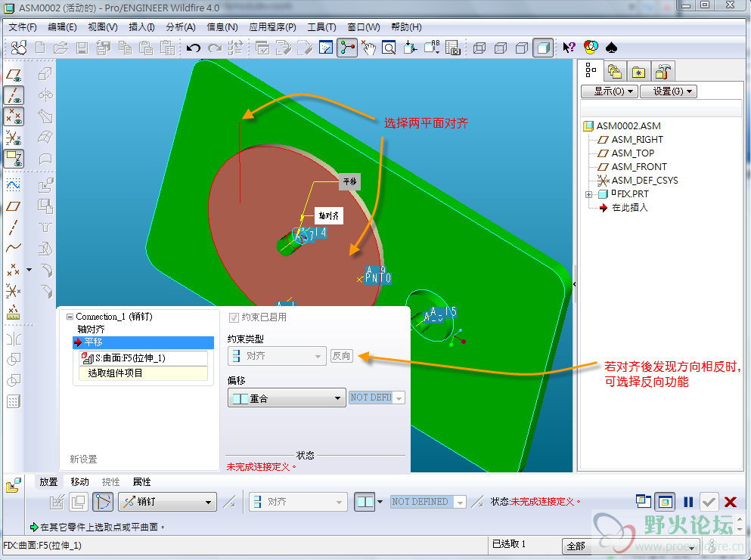This screenshot has height=560, width=751.
Task: Toggle annotation element display icon
Action: pyautogui.click(x=14, y=159)
